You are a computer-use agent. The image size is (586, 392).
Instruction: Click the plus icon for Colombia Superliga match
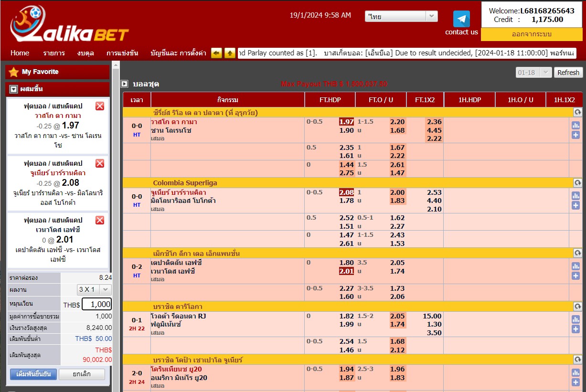coord(575,205)
